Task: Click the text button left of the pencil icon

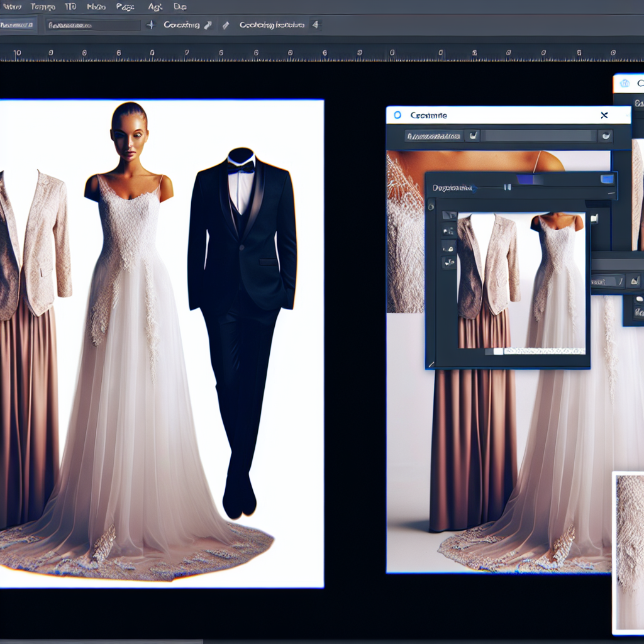Action: tap(180, 25)
